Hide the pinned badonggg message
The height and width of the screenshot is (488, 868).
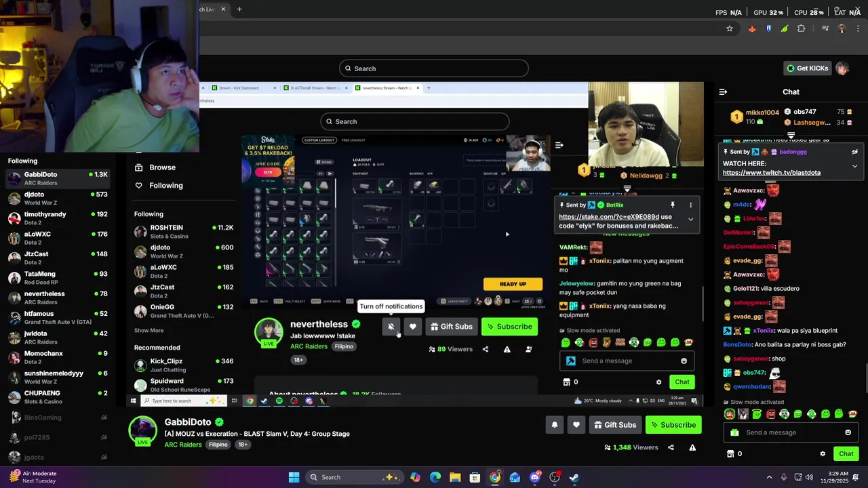(x=854, y=152)
